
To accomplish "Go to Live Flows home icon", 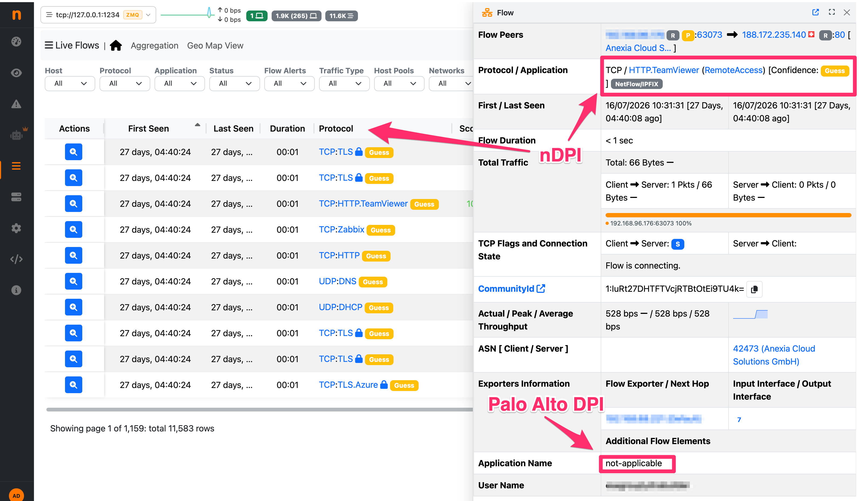I will (x=116, y=45).
